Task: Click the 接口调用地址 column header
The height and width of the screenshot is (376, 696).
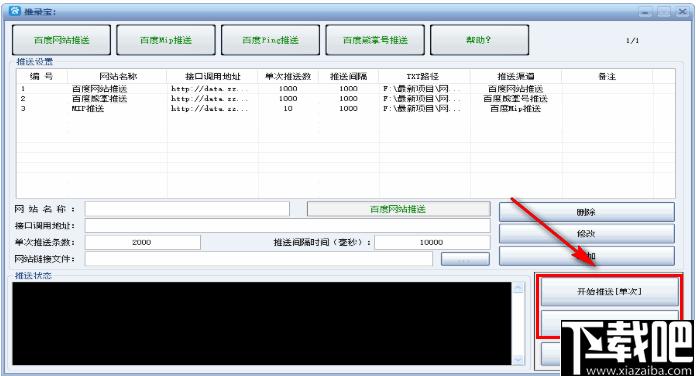Action: pos(213,76)
